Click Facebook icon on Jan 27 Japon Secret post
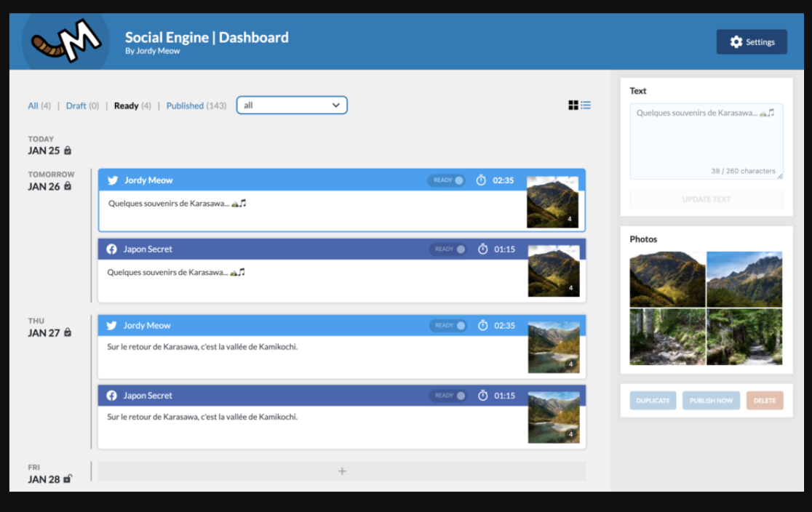 pos(111,396)
